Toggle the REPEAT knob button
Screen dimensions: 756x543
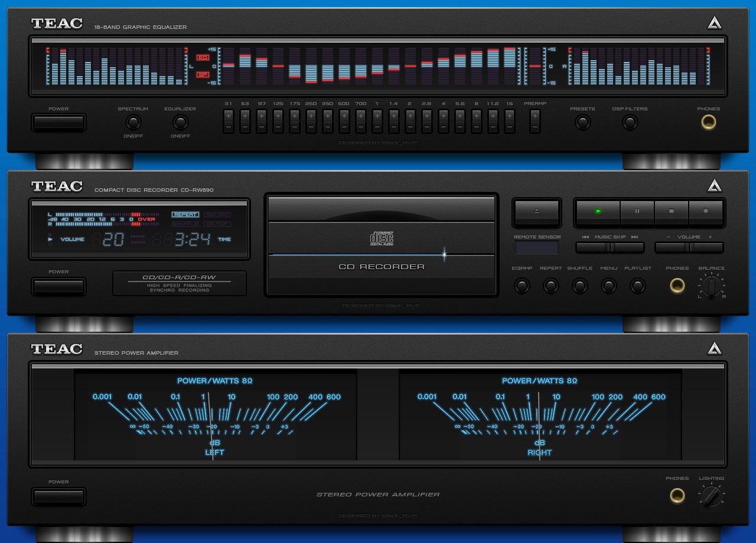pos(551,286)
